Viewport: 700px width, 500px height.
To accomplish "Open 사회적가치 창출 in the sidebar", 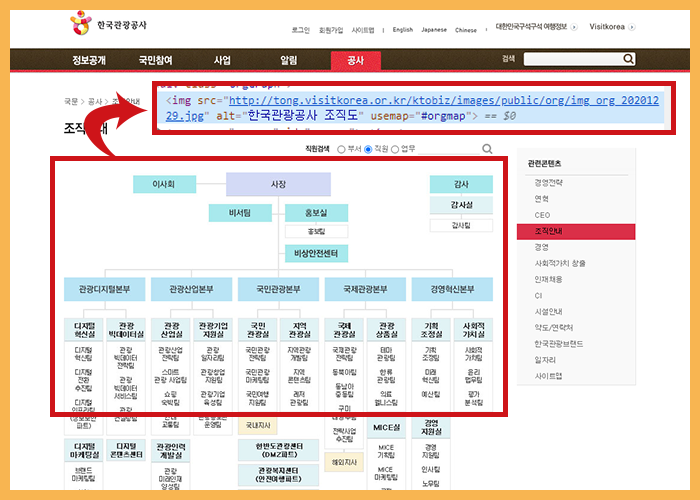I will (x=560, y=263).
